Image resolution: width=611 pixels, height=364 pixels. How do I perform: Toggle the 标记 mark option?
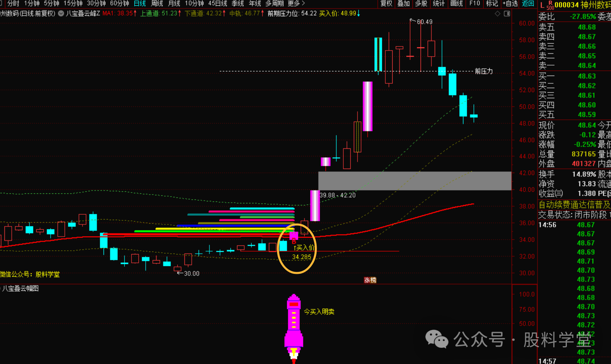[492, 4]
